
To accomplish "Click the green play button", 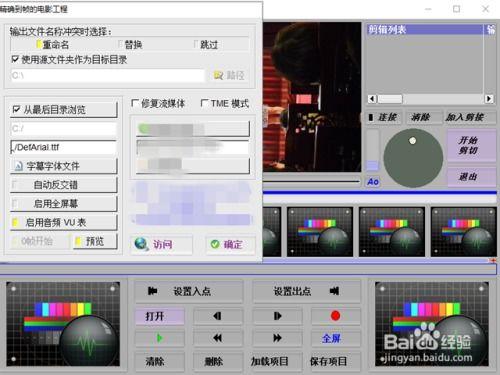I will click(x=160, y=338).
